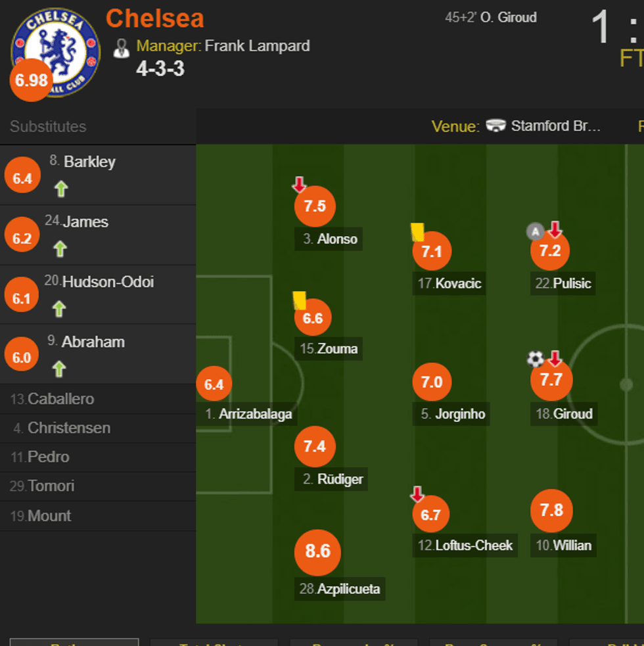Click Zouma's yellow card icon
The image size is (644, 646).
coord(300,300)
